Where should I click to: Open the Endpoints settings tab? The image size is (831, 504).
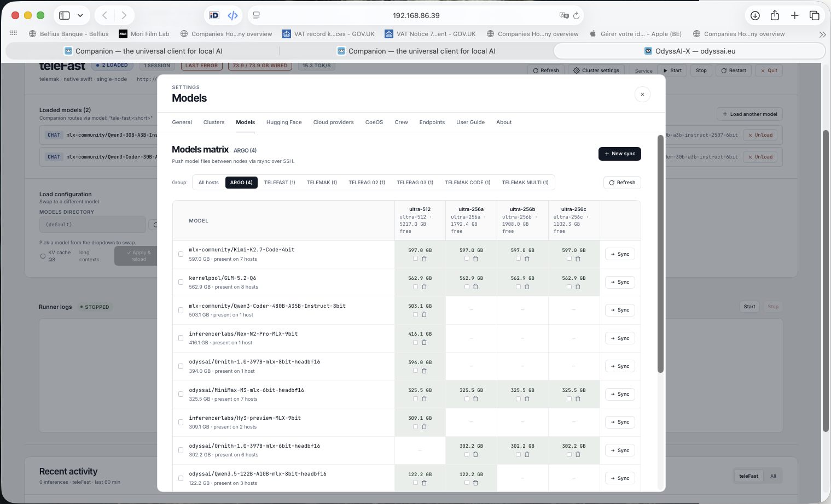[432, 122]
